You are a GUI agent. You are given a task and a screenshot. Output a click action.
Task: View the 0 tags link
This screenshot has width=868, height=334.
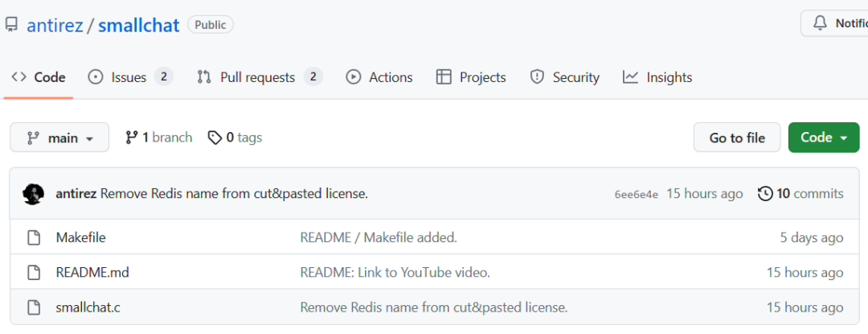coord(235,138)
